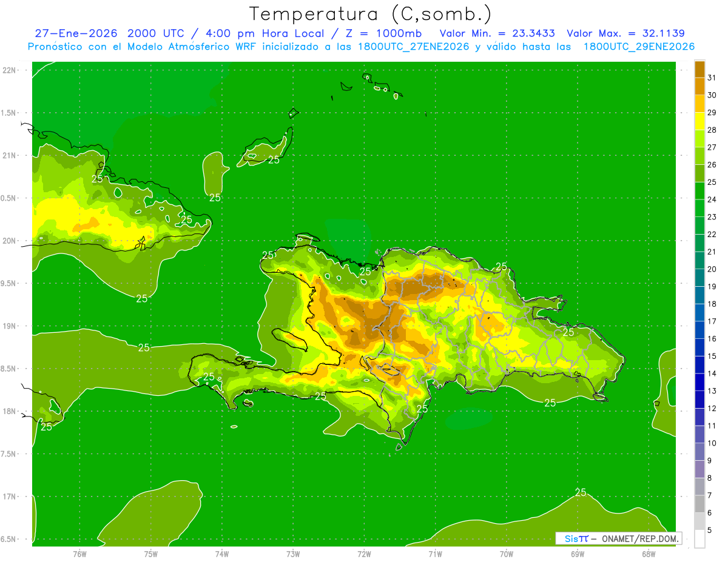The height and width of the screenshot is (562, 728).
Task: Click the '70W' longitude label
Action: point(507,554)
